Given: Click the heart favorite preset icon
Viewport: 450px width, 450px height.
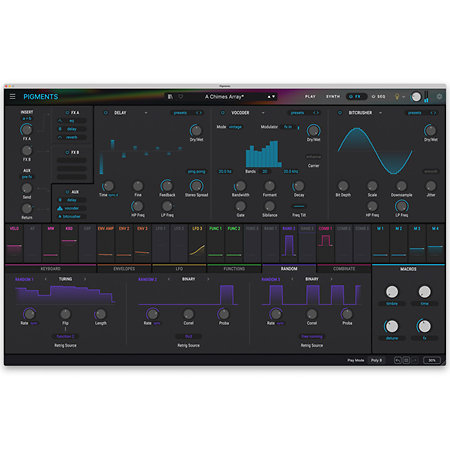Looking at the screenshot, I should [181, 97].
